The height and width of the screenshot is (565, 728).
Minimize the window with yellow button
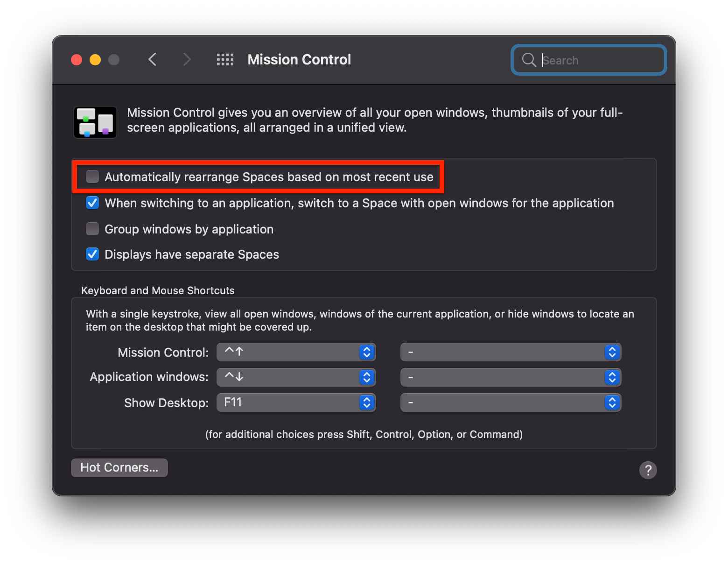95,60
